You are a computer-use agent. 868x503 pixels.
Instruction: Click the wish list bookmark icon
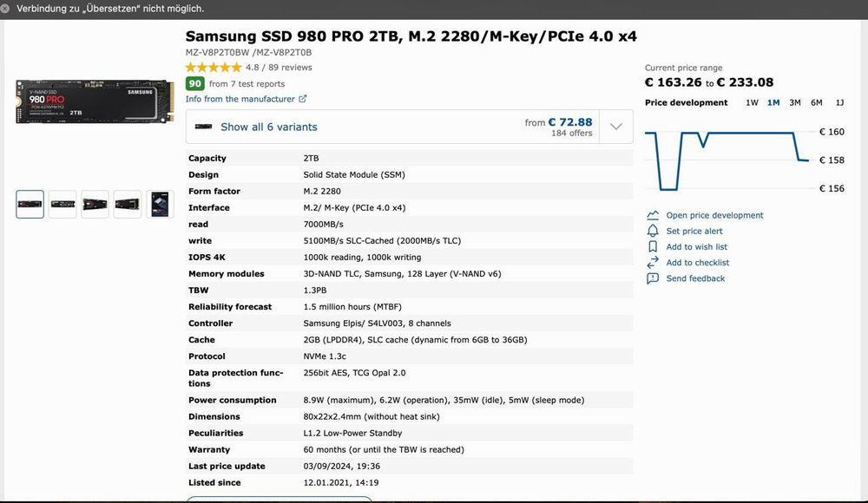[x=653, y=247]
